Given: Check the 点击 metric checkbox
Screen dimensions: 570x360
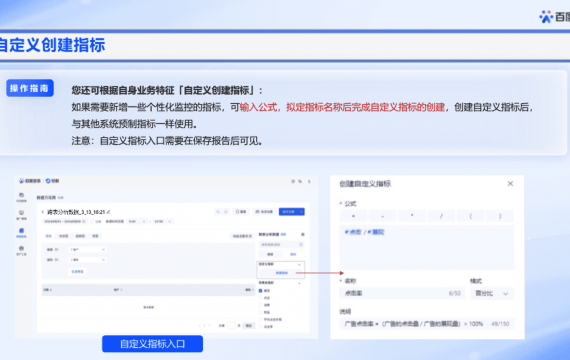Looking at the screenshot, I should click(260, 298).
